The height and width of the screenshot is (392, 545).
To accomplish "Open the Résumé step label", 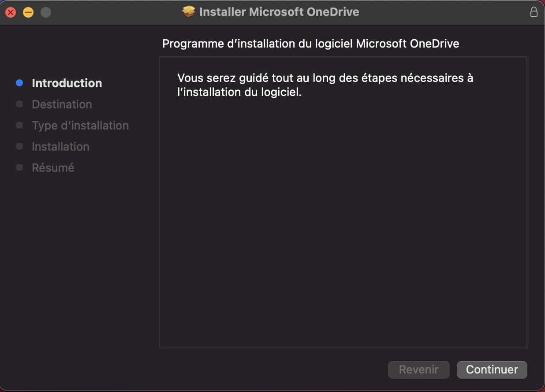I will [x=53, y=168].
